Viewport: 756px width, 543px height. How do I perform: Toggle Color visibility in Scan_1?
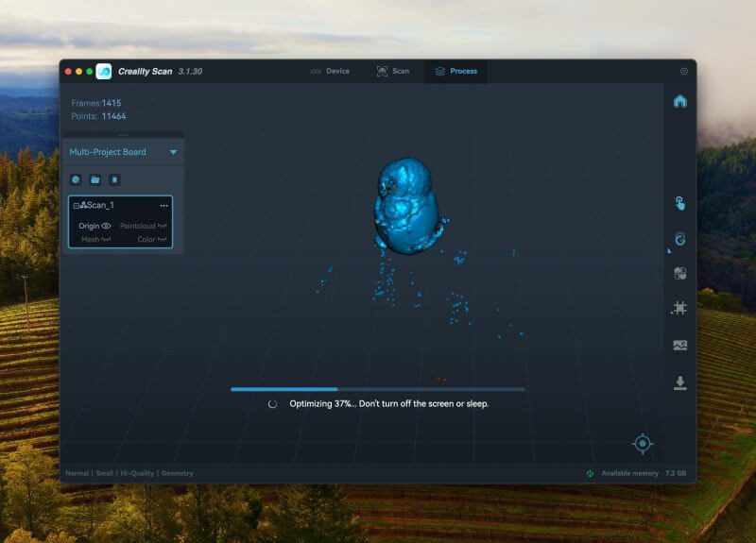[163, 239]
